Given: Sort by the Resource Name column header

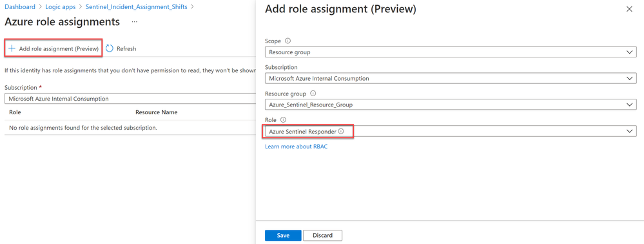Looking at the screenshot, I should point(156,112).
